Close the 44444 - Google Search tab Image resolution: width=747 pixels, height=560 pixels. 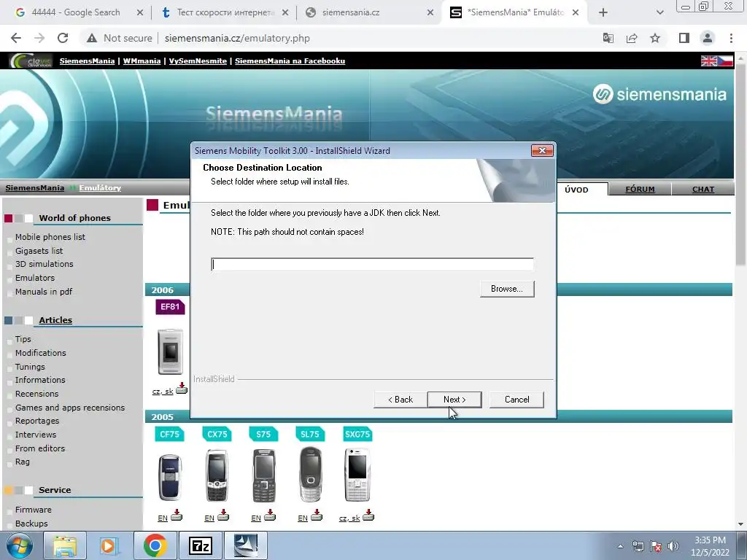pos(140,12)
